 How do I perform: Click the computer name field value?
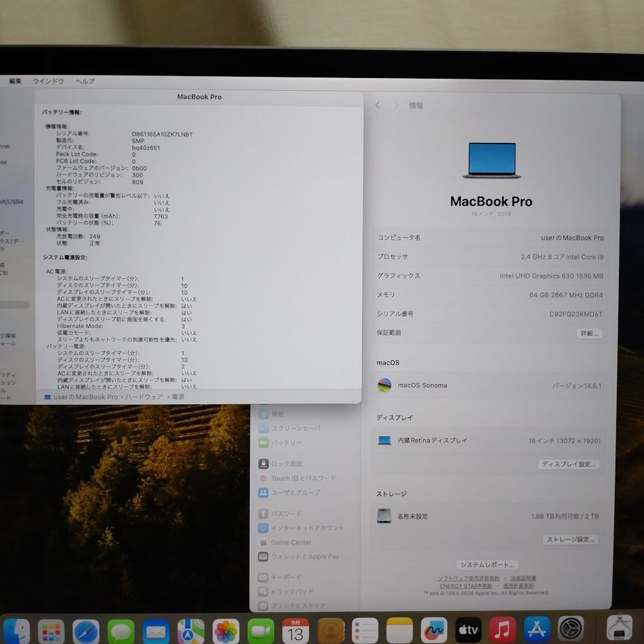click(572, 238)
